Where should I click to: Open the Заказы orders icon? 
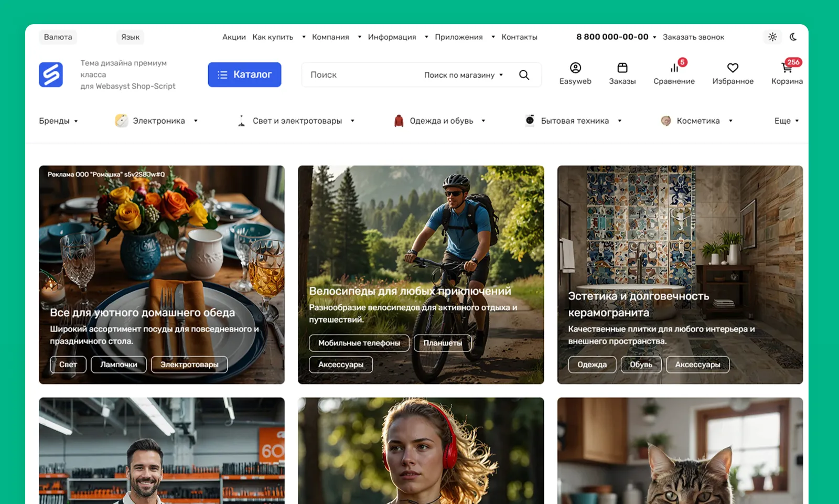(x=622, y=68)
